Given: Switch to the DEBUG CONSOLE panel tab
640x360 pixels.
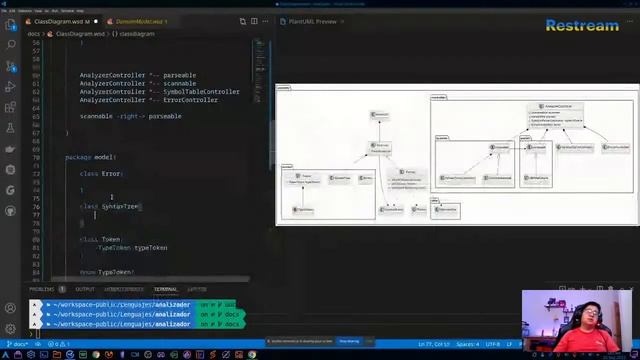Looking at the screenshot, I should pos(124,289).
